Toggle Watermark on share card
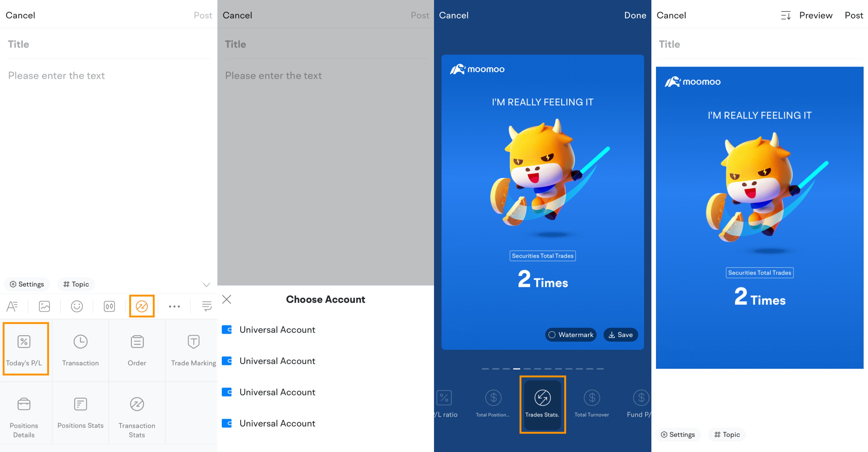 click(570, 334)
